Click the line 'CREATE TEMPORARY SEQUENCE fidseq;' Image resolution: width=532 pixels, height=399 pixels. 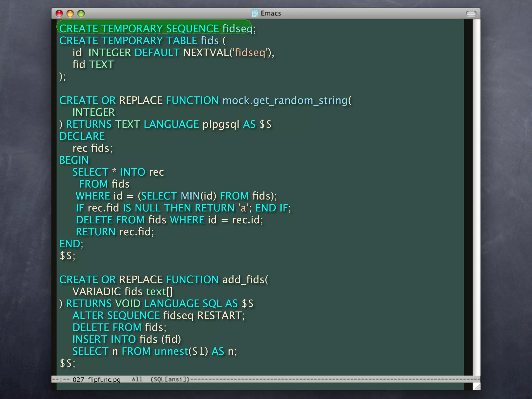(158, 29)
